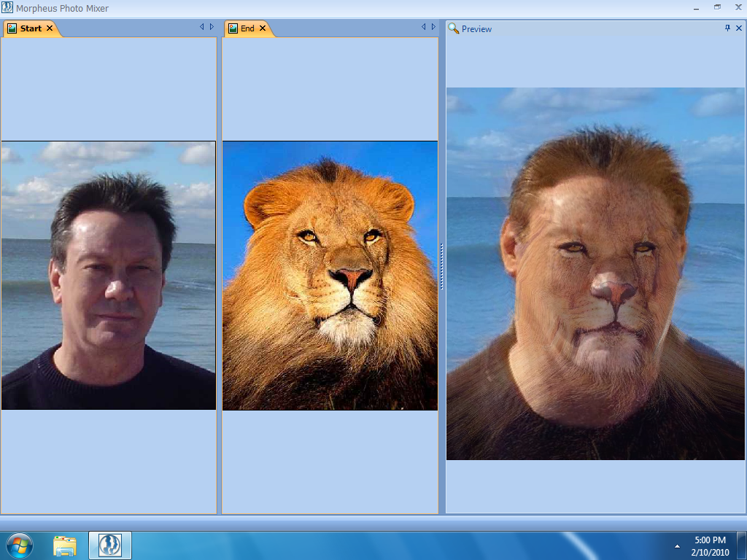Switch to the End tab
The height and width of the screenshot is (560, 747).
[x=247, y=28]
